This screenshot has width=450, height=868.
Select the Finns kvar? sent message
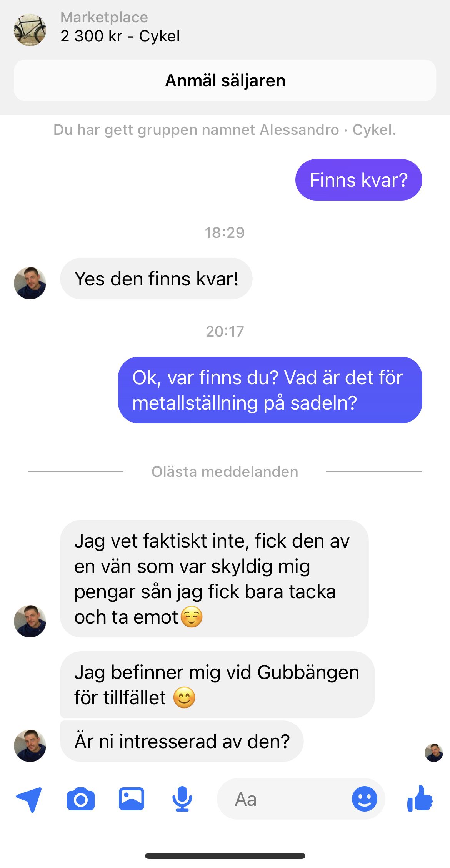358,180
